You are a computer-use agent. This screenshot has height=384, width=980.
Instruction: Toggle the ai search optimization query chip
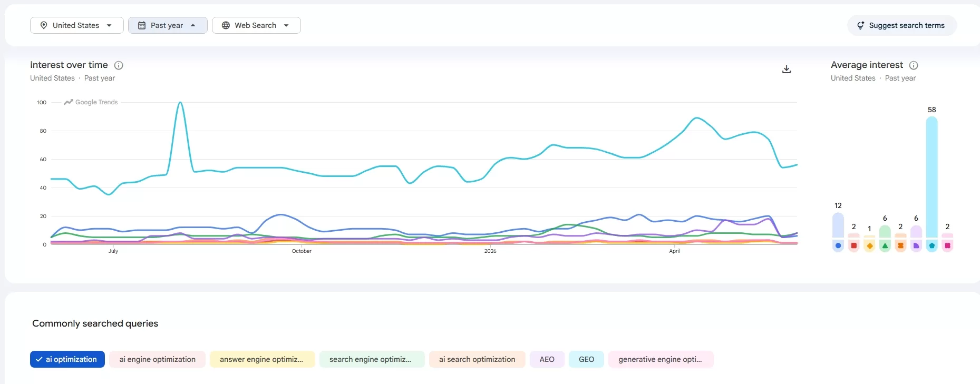477,359
